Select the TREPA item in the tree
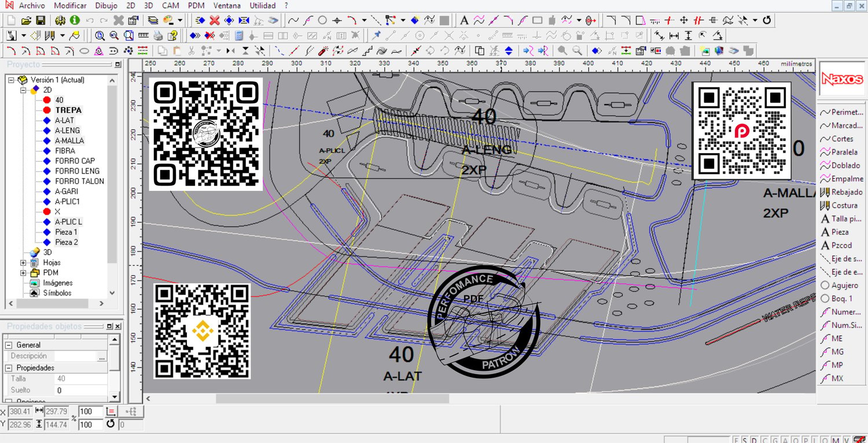868x443 pixels. click(x=68, y=110)
